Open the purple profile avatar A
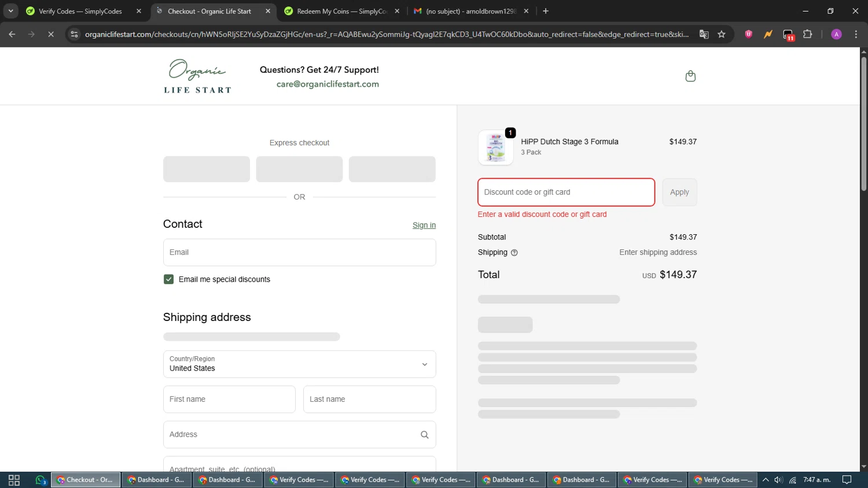Viewport: 868px width, 488px height. [836, 35]
